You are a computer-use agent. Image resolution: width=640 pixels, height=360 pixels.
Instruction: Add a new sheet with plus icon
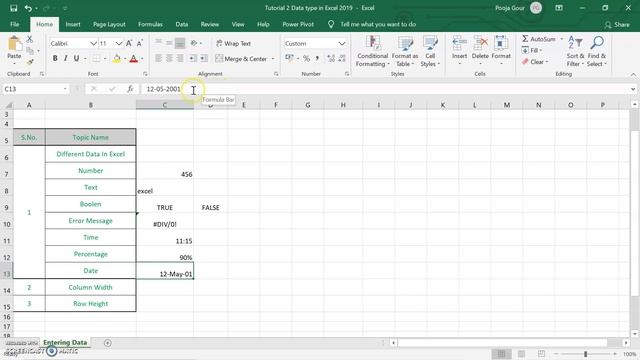pos(107,343)
